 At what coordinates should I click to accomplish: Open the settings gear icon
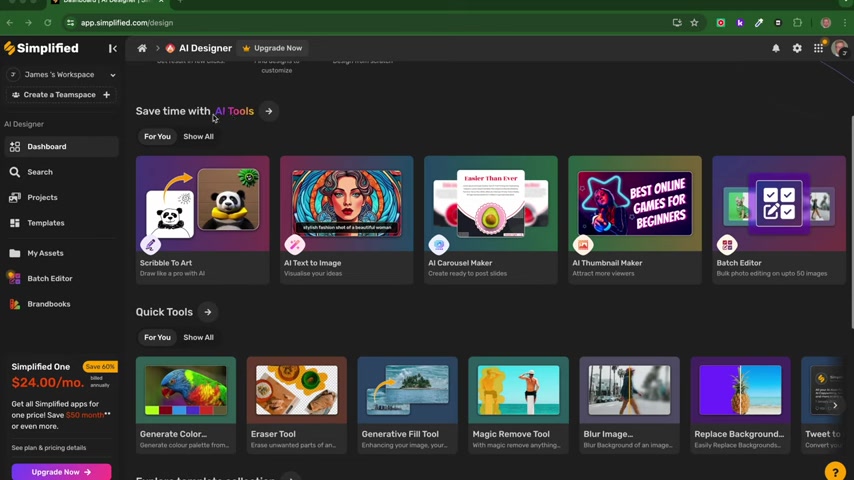[797, 48]
